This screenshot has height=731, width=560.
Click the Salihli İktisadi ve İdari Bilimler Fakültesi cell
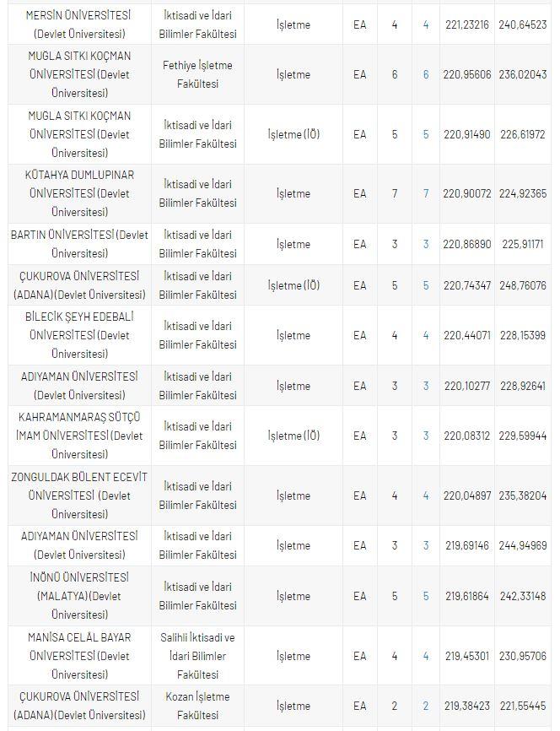[198, 657]
